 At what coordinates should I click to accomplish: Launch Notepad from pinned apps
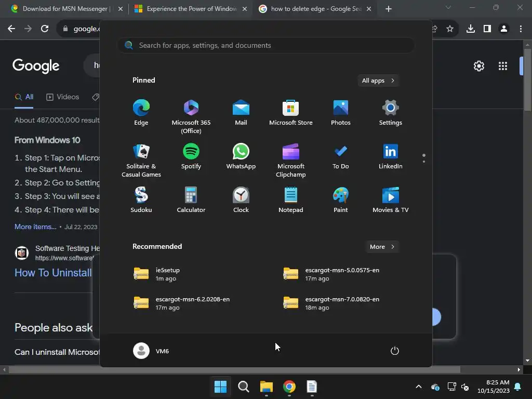tap(291, 200)
